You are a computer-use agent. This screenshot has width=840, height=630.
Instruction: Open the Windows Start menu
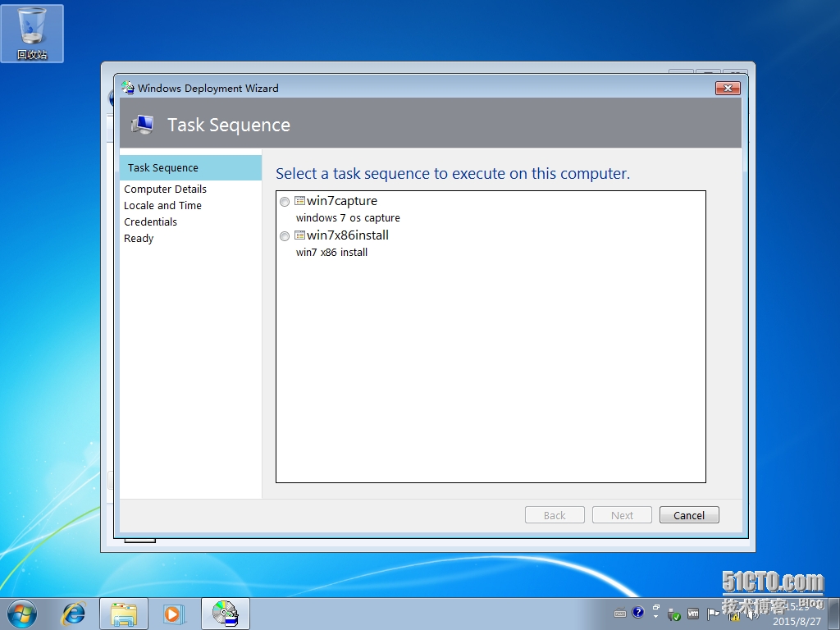point(22,614)
